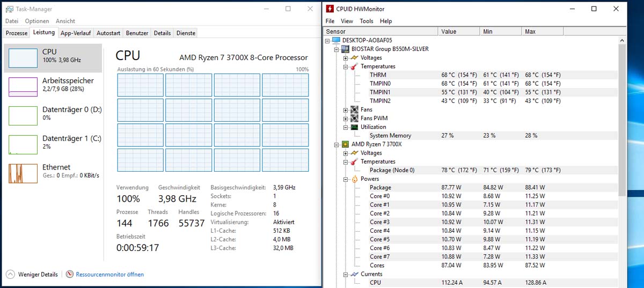Image resolution: width=644 pixels, height=288 pixels.
Task: Open the Tools menu in HWMonitor
Action: tap(367, 21)
